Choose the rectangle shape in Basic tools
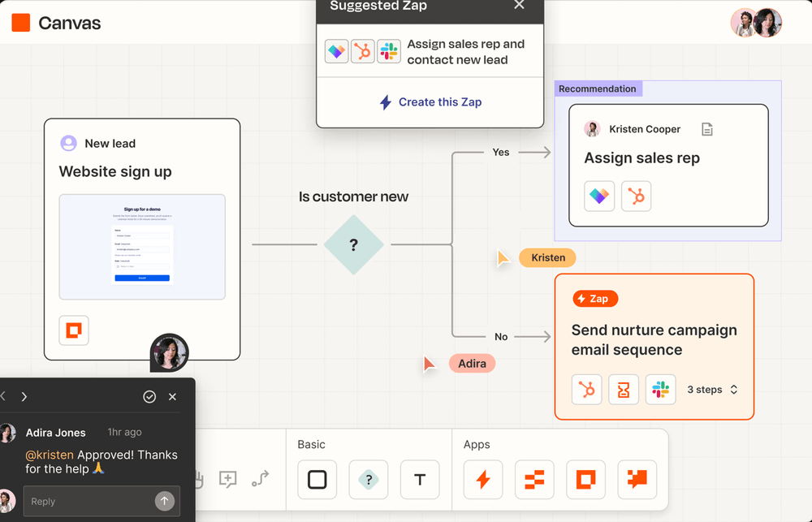The width and height of the screenshot is (812, 522). pos(317,480)
